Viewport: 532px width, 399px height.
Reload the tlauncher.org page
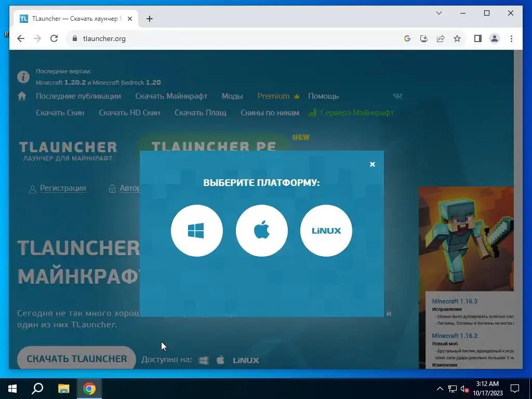pyautogui.click(x=54, y=38)
